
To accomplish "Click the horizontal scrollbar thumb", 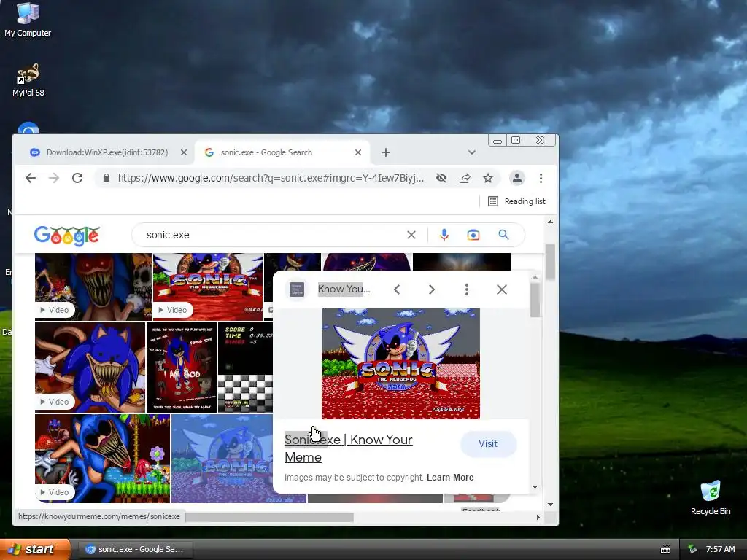I will (x=270, y=517).
